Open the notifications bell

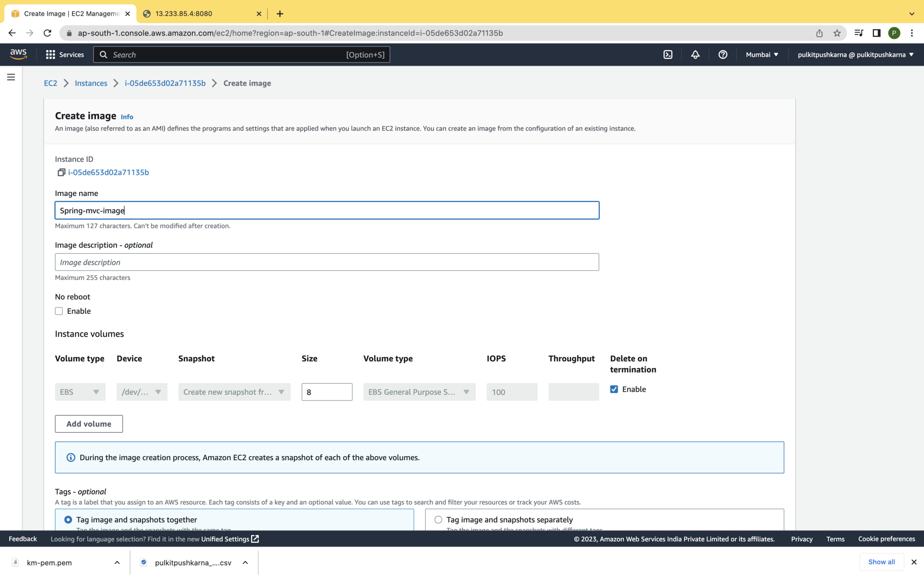[695, 54]
